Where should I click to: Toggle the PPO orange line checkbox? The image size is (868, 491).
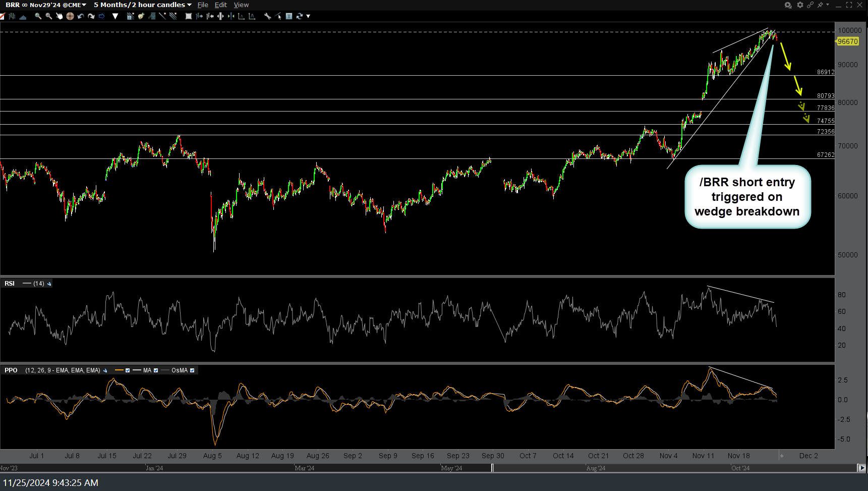pyautogui.click(x=128, y=370)
